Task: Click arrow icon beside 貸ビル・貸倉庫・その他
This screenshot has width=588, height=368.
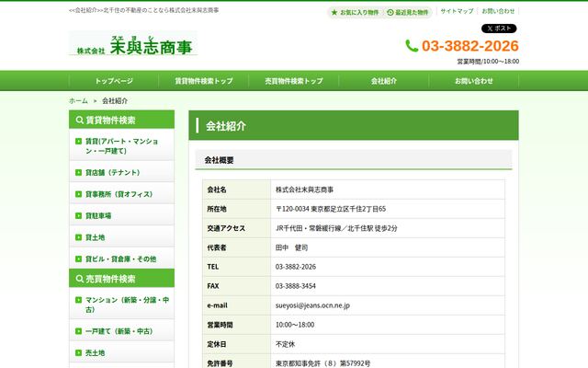Action: 78,259
